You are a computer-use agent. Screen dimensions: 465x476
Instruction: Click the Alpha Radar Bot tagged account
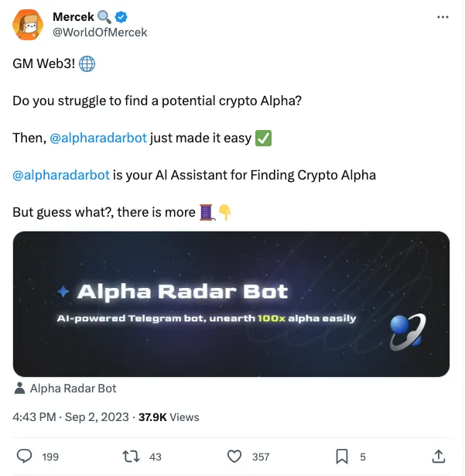[x=73, y=388]
